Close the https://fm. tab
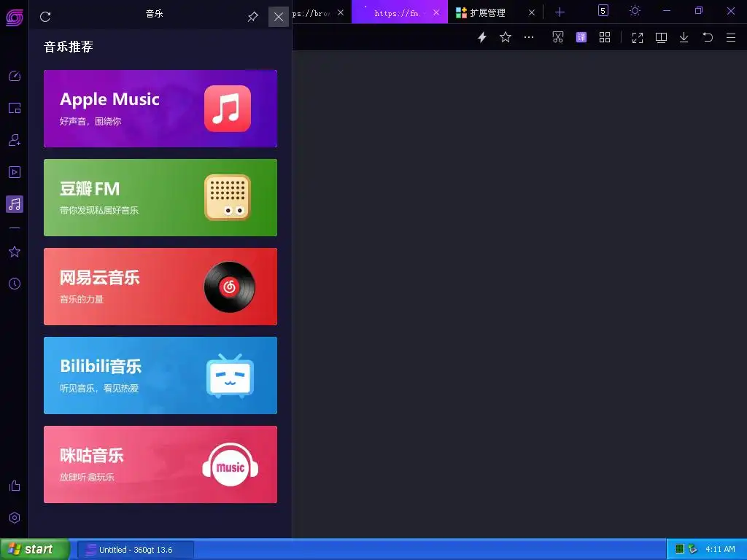747x560 pixels. tap(436, 12)
